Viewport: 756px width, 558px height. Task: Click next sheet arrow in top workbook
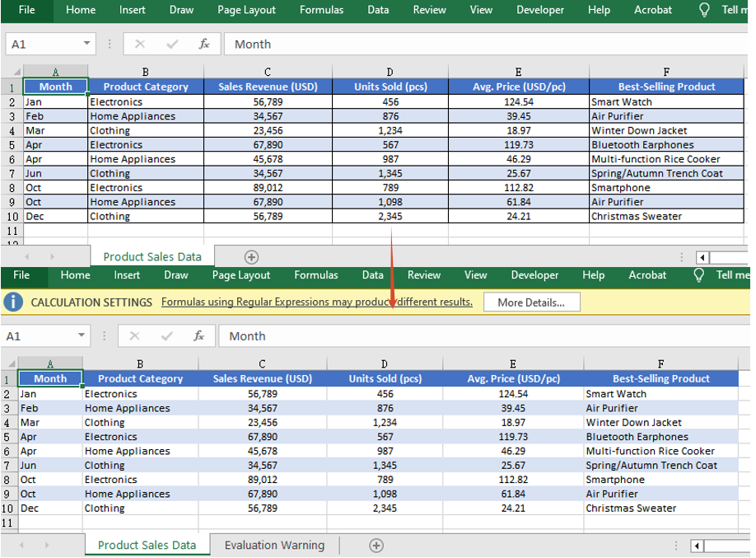pos(52,257)
